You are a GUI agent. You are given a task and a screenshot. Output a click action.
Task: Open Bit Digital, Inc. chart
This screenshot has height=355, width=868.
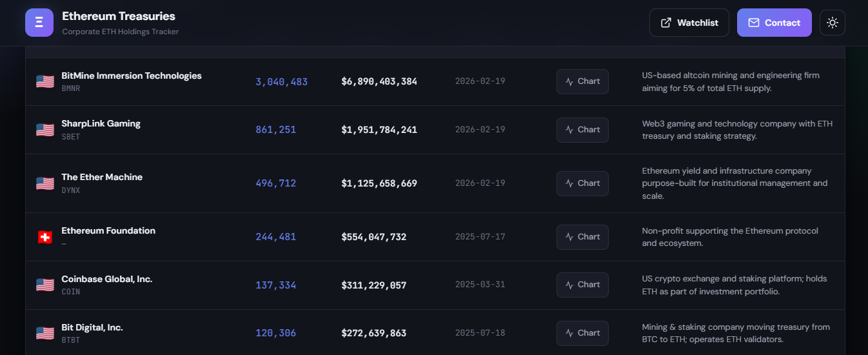click(582, 333)
